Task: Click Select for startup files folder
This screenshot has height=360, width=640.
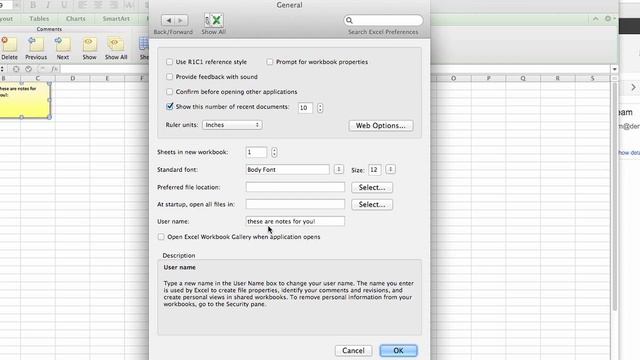Action: (x=372, y=204)
